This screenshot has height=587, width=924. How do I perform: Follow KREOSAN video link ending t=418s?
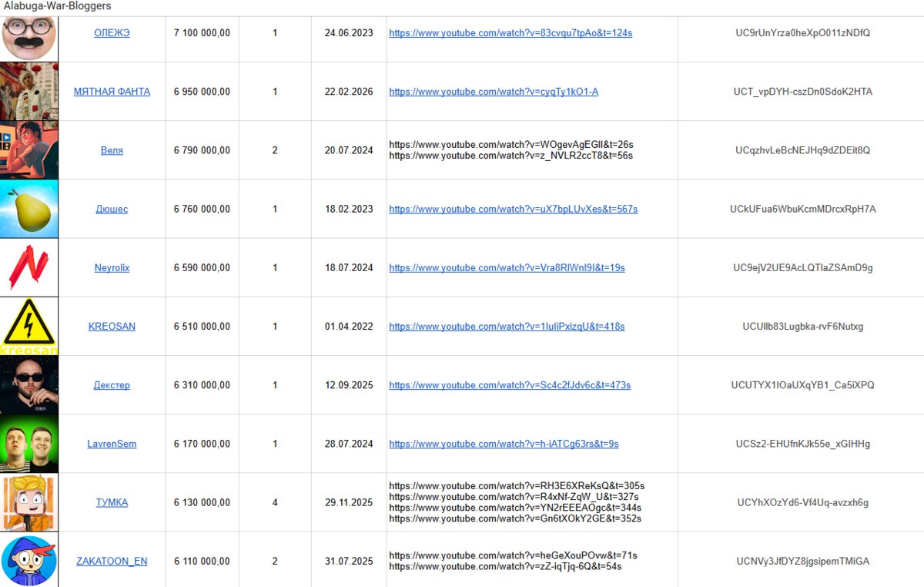point(507,327)
